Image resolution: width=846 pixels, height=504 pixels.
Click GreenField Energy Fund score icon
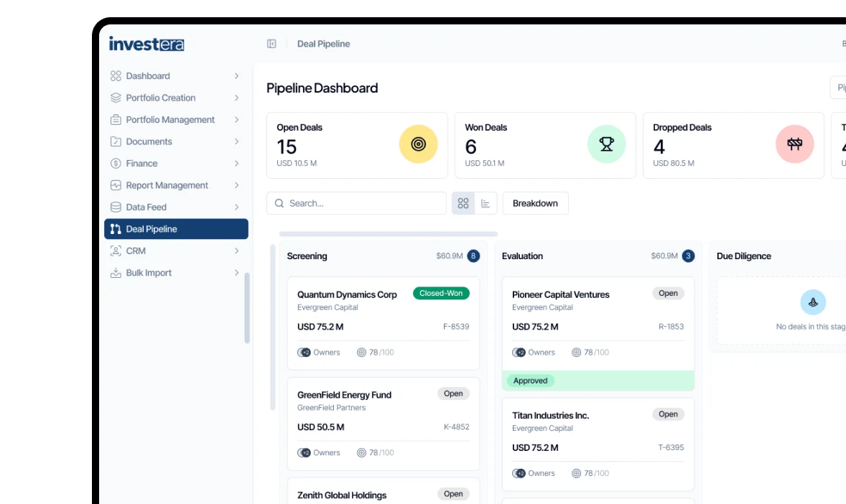click(361, 453)
